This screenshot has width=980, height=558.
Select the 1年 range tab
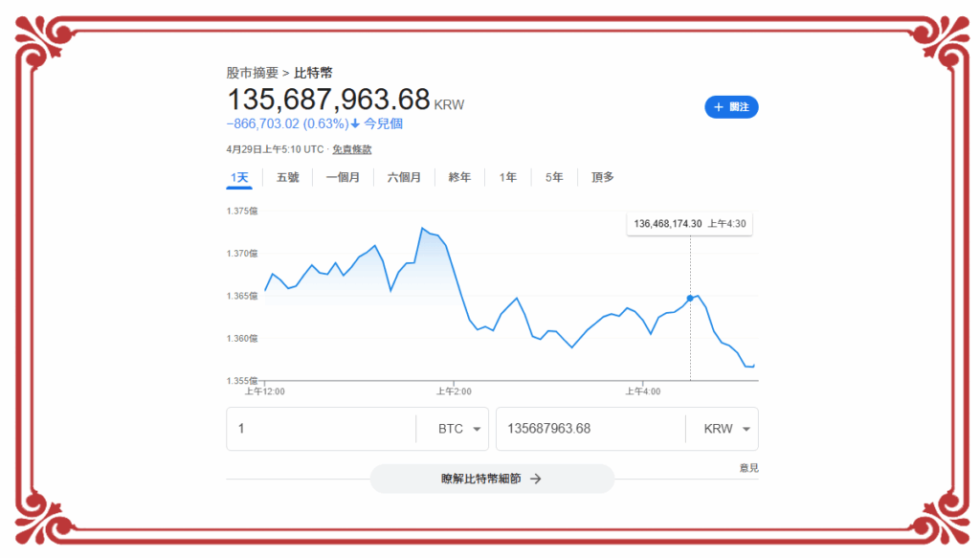pos(507,177)
